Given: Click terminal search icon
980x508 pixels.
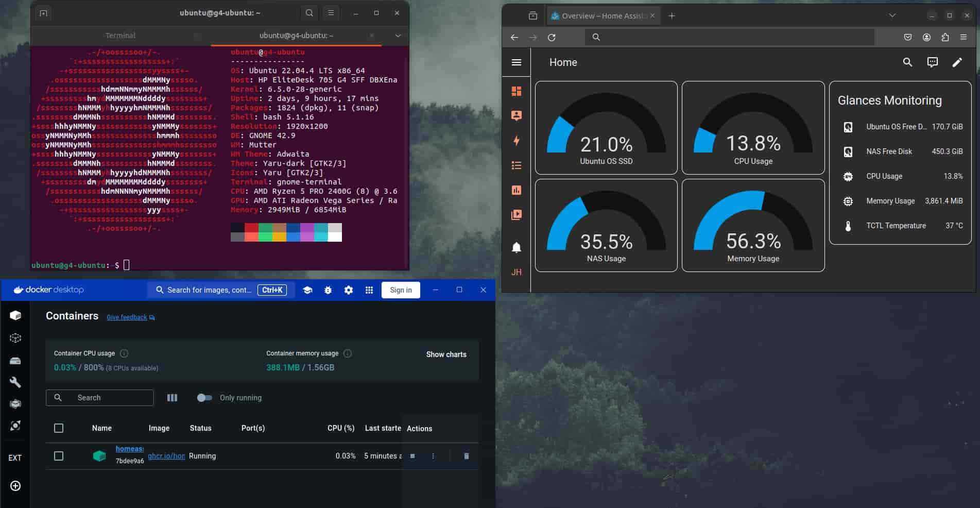Looking at the screenshot, I should (x=310, y=13).
